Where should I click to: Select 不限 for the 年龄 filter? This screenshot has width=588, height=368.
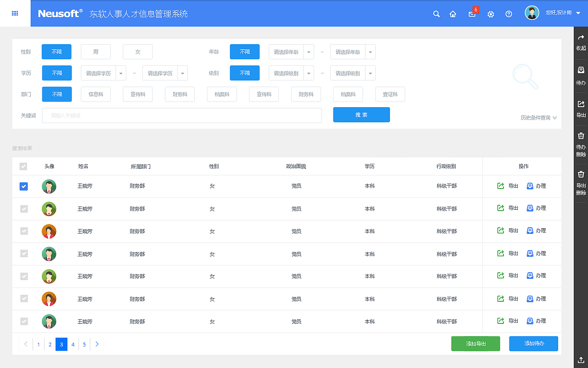(x=245, y=52)
